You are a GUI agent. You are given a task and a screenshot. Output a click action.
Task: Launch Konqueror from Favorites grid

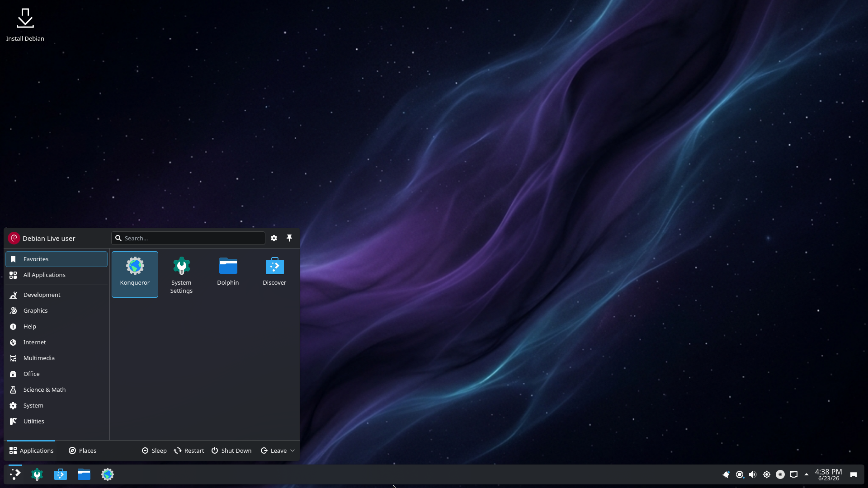[135, 274]
